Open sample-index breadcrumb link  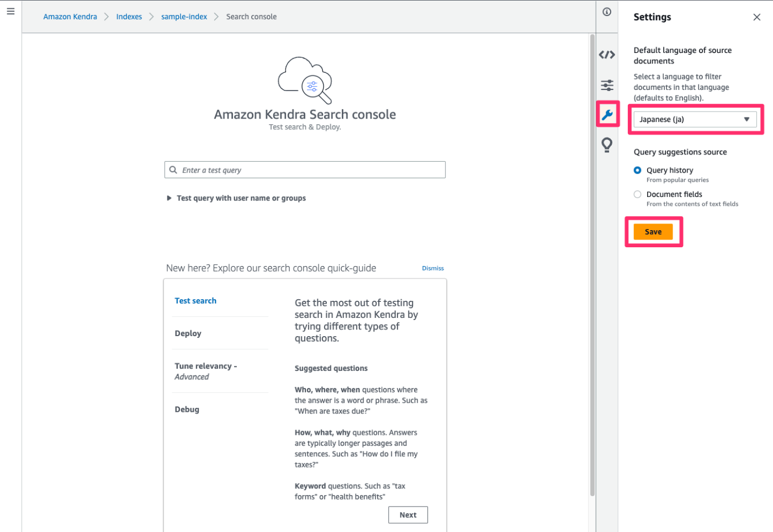[184, 17]
